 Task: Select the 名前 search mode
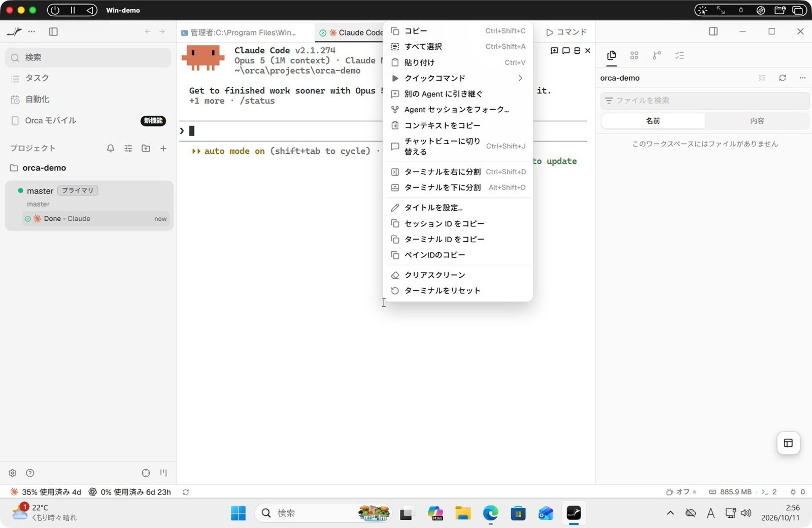click(653, 121)
